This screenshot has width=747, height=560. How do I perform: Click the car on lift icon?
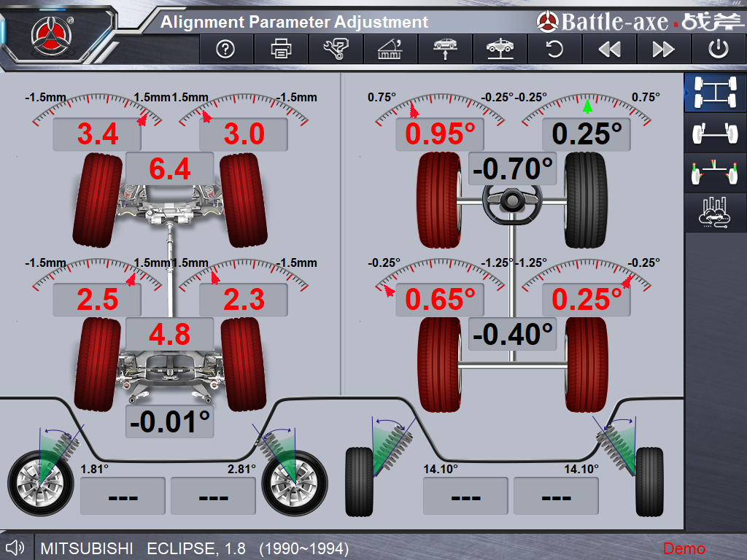pos(500,50)
